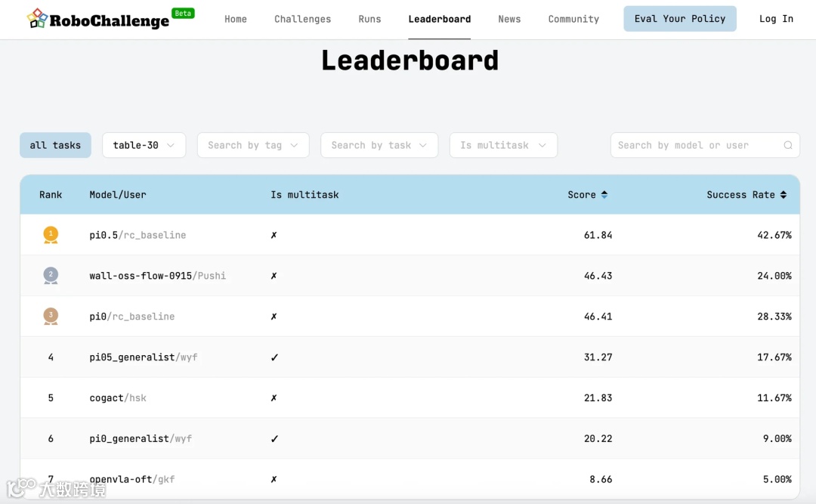This screenshot has height=504, width=816.
Task: Select the all tasks filter button
Action: (55, 145)
